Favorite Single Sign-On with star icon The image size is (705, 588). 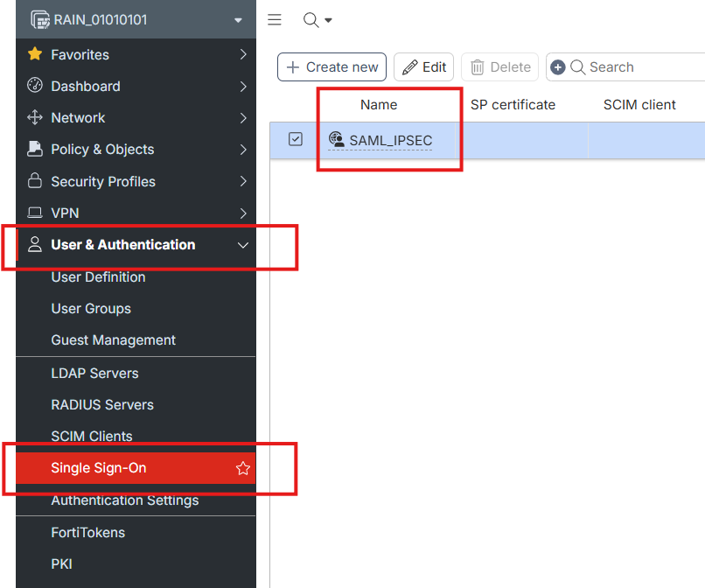(x=243, y=468)
